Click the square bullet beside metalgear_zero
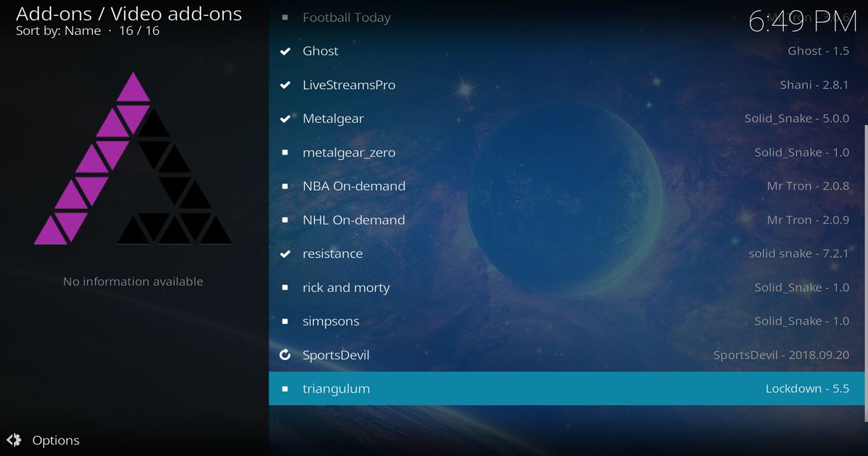 285,153
